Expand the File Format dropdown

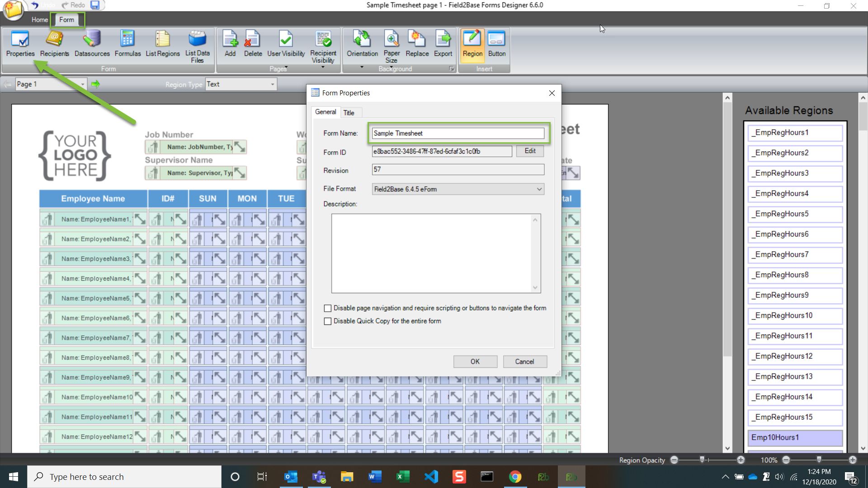(539, 189)
